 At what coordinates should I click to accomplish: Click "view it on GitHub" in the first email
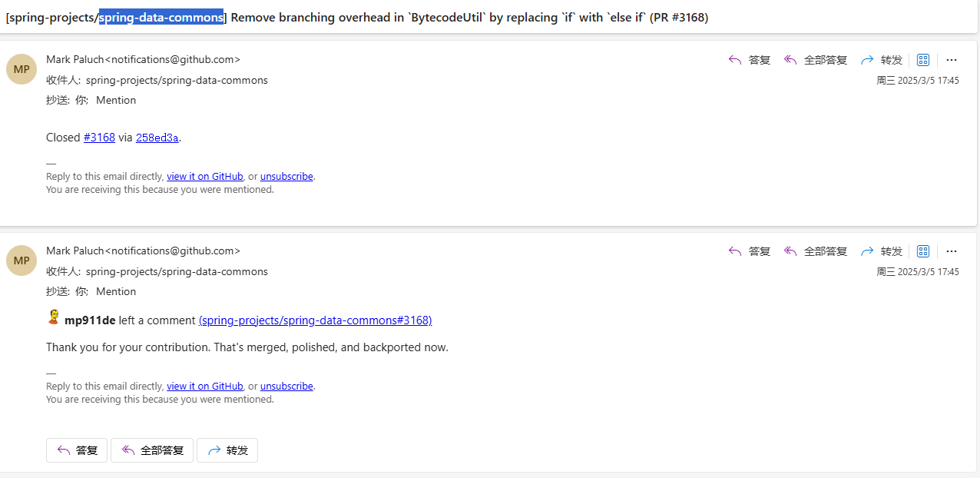point(205,176)
